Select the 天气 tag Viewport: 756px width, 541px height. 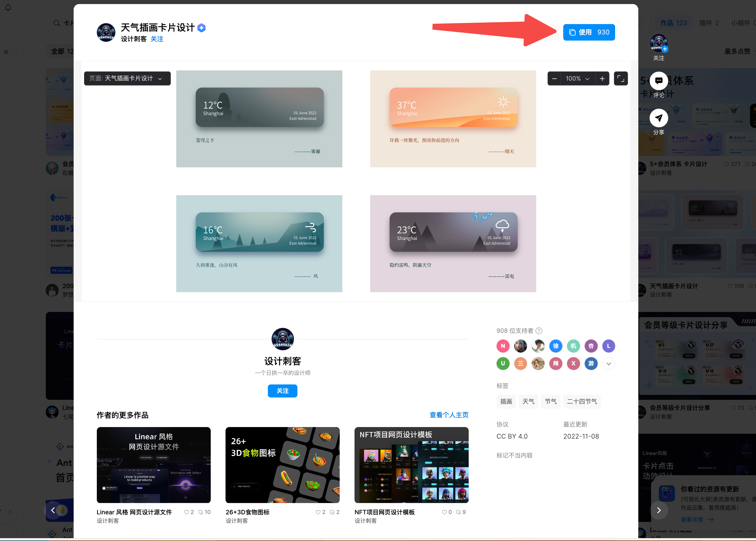coord(528,402)
